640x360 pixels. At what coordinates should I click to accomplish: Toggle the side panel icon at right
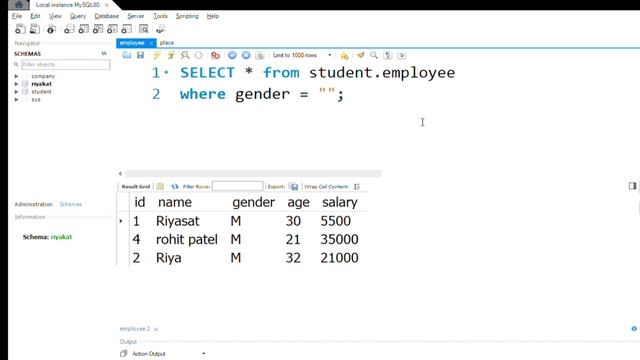click(x=632, y=186)
